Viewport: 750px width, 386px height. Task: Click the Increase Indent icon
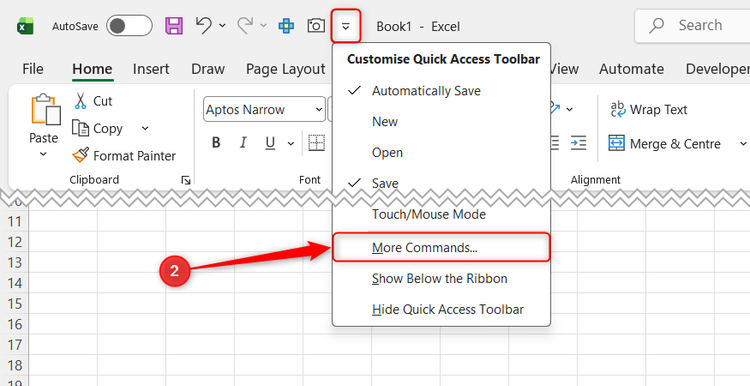click(x=578, y=143)
